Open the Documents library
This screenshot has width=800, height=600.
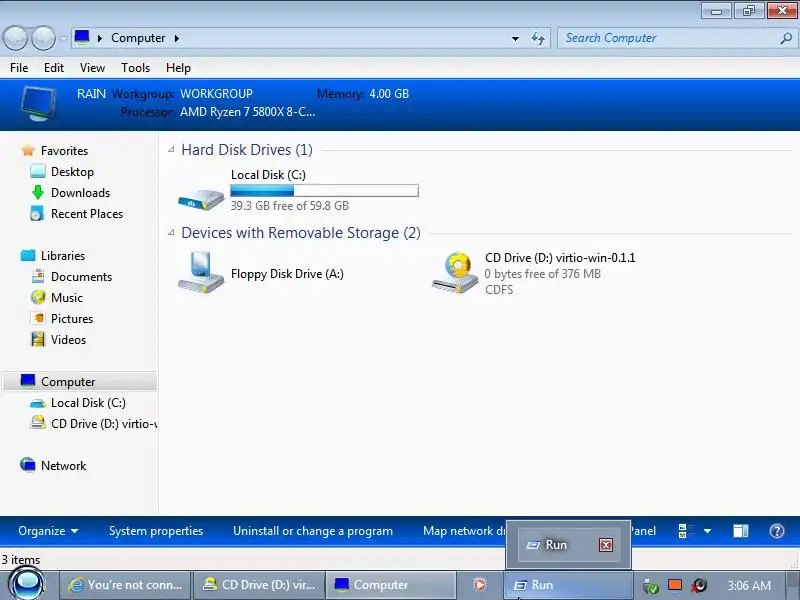click(x=81, y=277)
